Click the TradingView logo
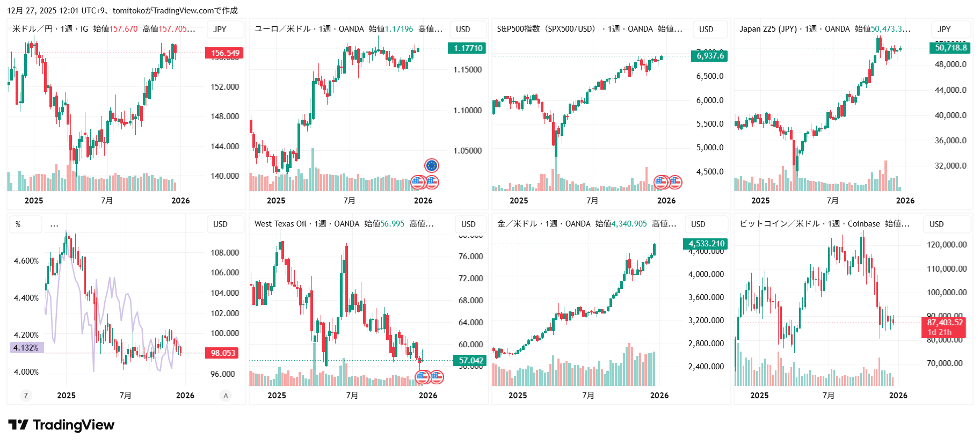Viewport: 980px width, 445px height. click(x=61, y=425)
